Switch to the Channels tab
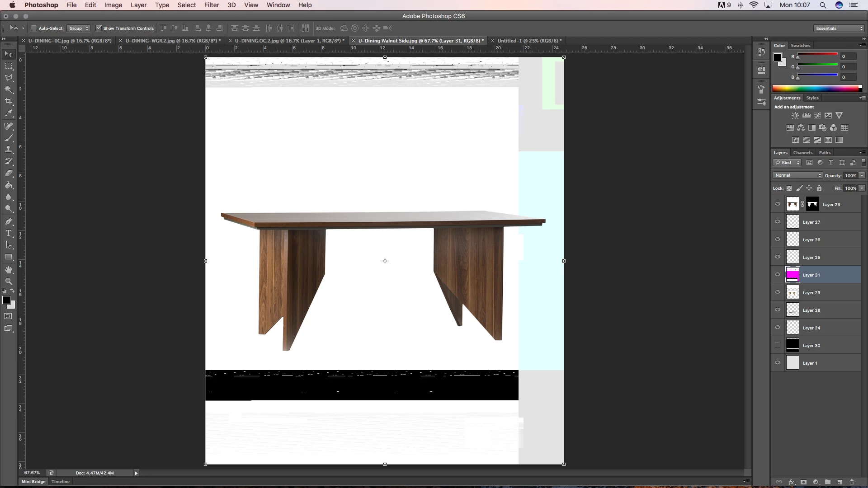868x488 pixels. (x=802, y=152)
